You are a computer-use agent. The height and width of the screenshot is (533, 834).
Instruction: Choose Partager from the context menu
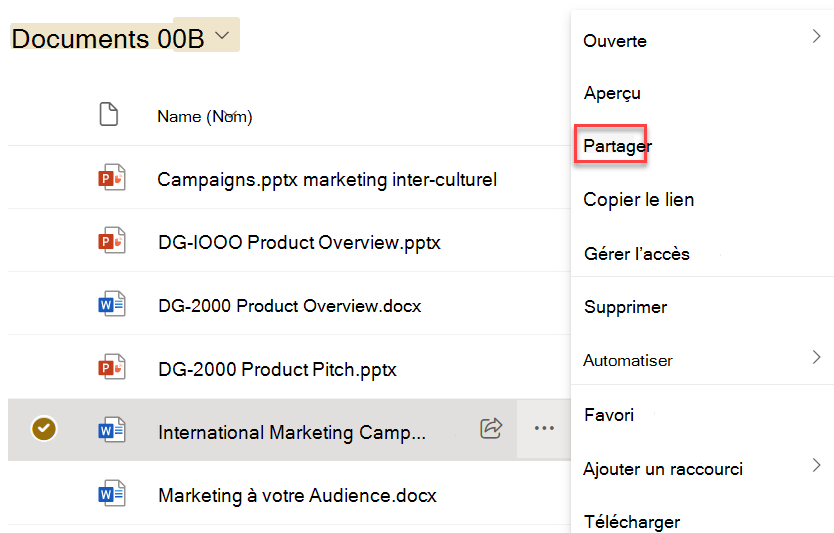click(x=617, y=146)
